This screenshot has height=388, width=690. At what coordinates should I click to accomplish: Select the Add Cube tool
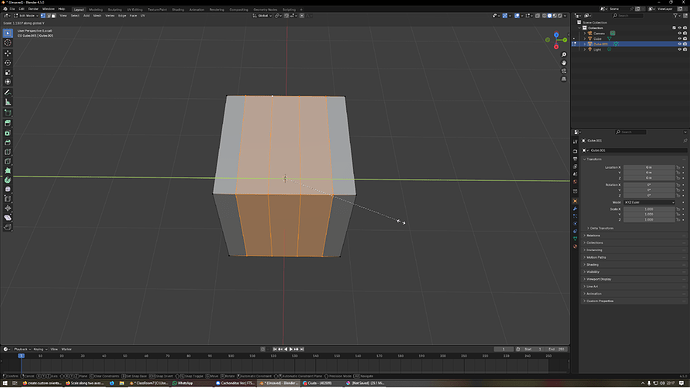click(7, 113)
